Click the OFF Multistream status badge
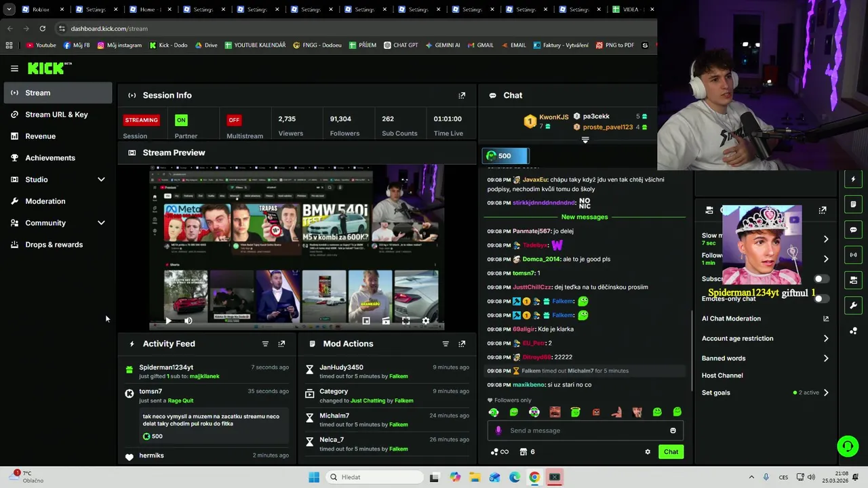 click(234, 120)
